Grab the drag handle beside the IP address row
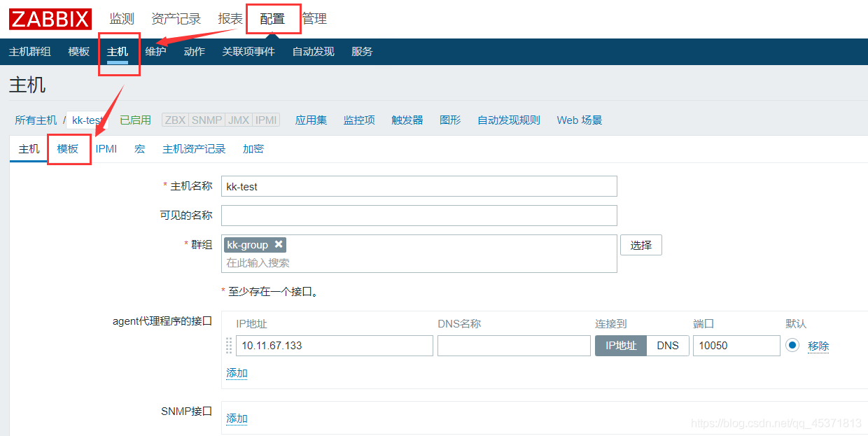868x436 pixels. [229, 346]
